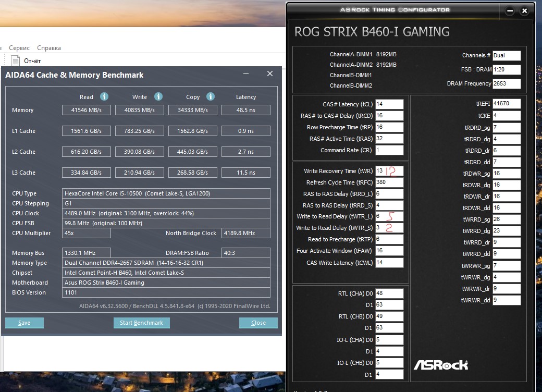Click the Отчёт toolbar label
This screenshot has width=542, height=392.
point(32,61)
